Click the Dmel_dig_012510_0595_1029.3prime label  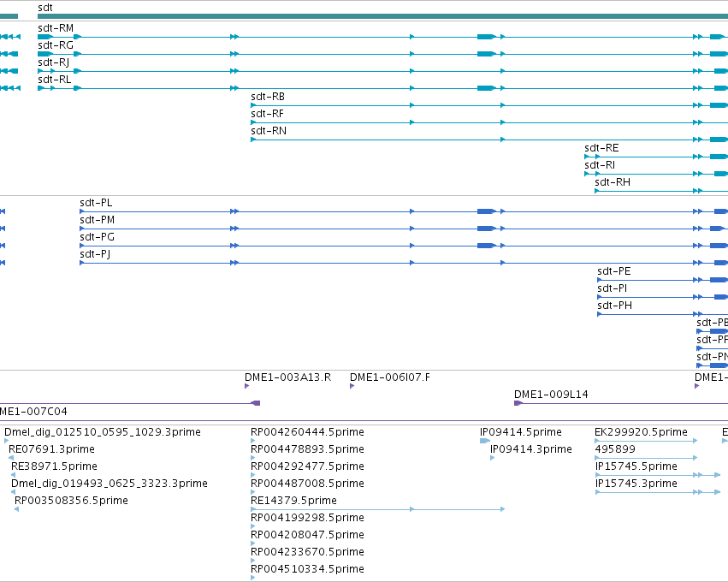(x=103, y=432)
